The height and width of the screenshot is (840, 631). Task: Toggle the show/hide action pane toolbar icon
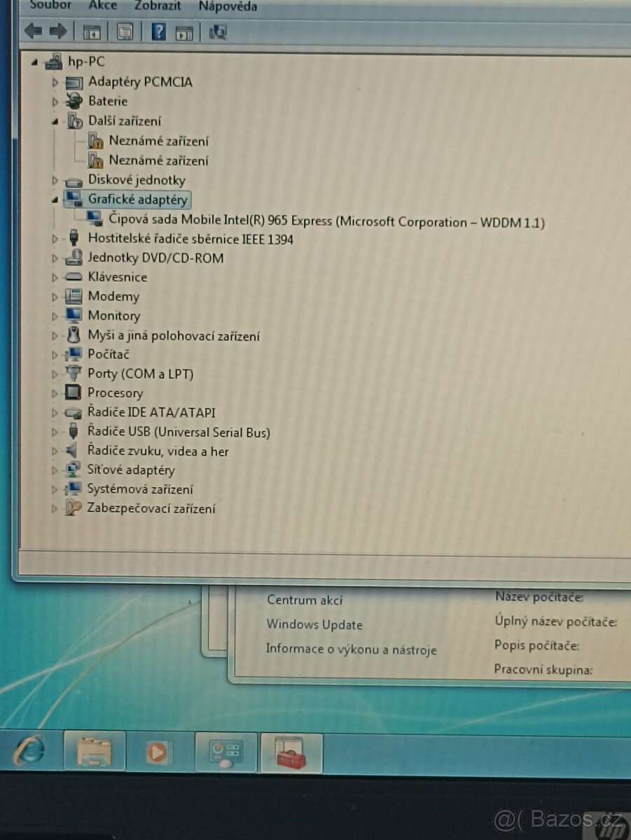point(183,32)
